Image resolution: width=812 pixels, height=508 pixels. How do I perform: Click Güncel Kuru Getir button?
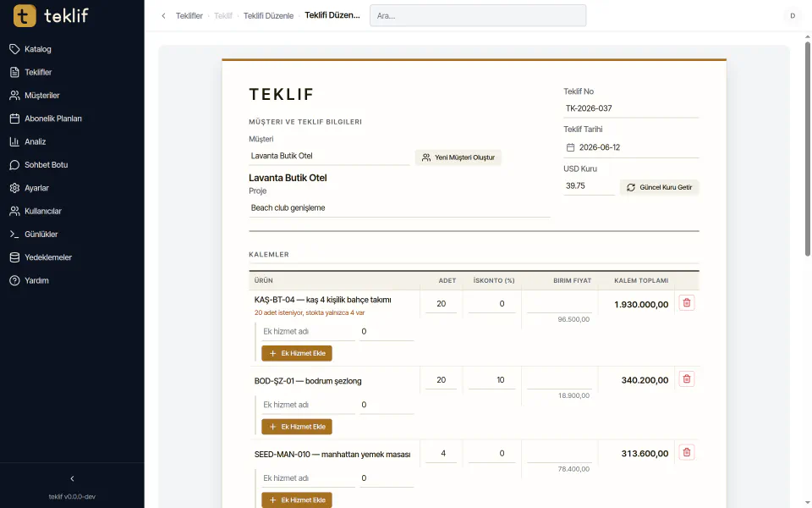tap(659, 187)
